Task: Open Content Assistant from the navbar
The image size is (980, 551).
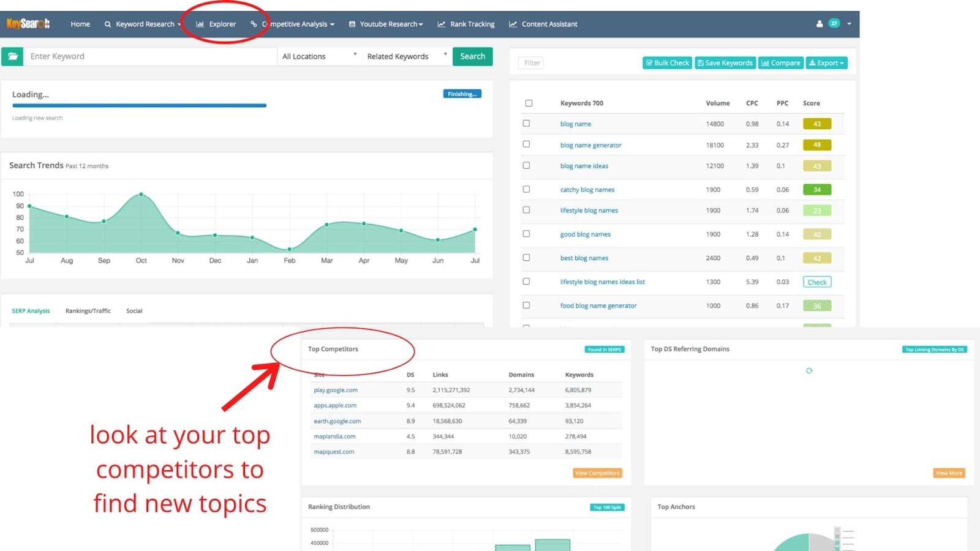Action: click(543, 24)
